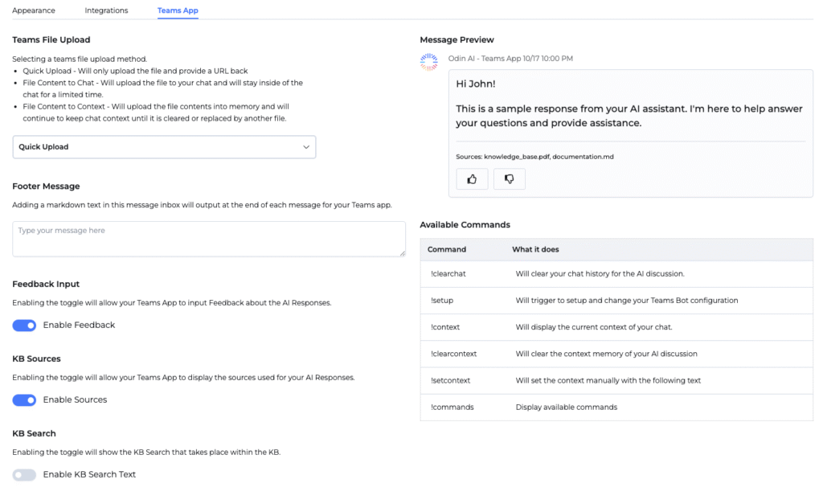Click the Quick Upload dropdown chevron
The height and width of the screenshot is (504, 823).
pyautogui.click(x=306, y=147)
